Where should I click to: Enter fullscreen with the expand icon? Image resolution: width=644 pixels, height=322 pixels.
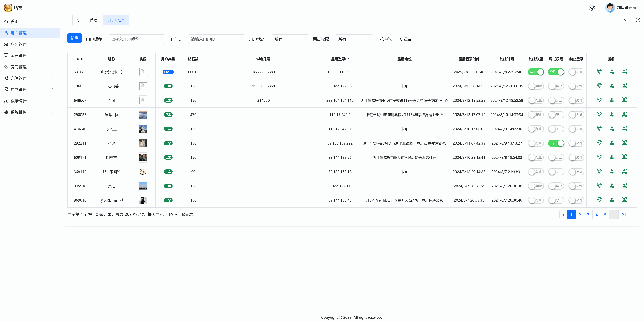click(638, 20)
